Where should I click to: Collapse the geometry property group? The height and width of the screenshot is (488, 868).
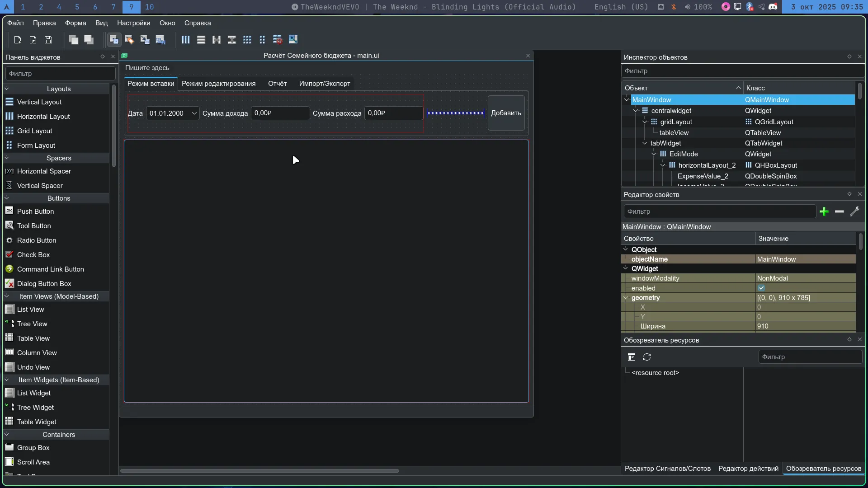point(626,298)
